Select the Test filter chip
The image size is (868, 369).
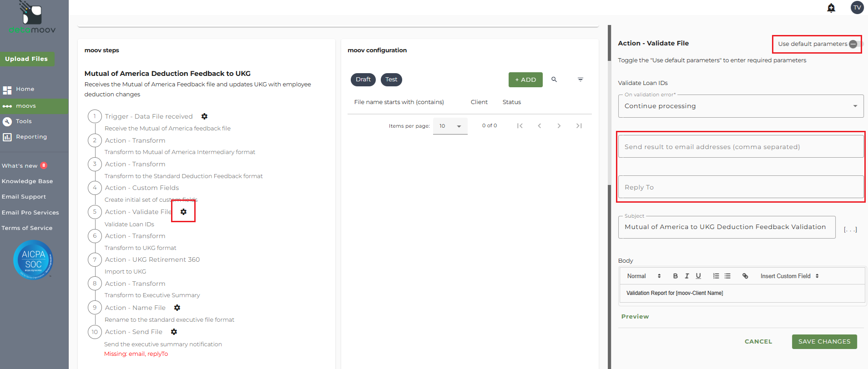click(x=391, y=80)
